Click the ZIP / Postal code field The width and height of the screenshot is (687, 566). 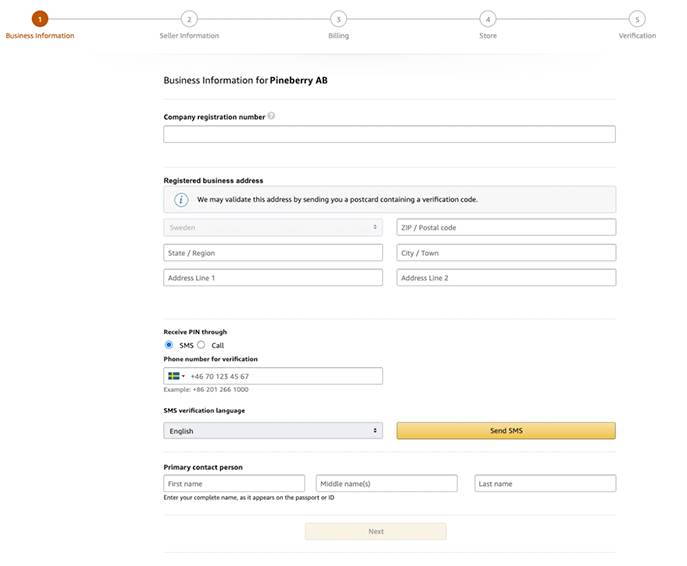coord(506,228)
